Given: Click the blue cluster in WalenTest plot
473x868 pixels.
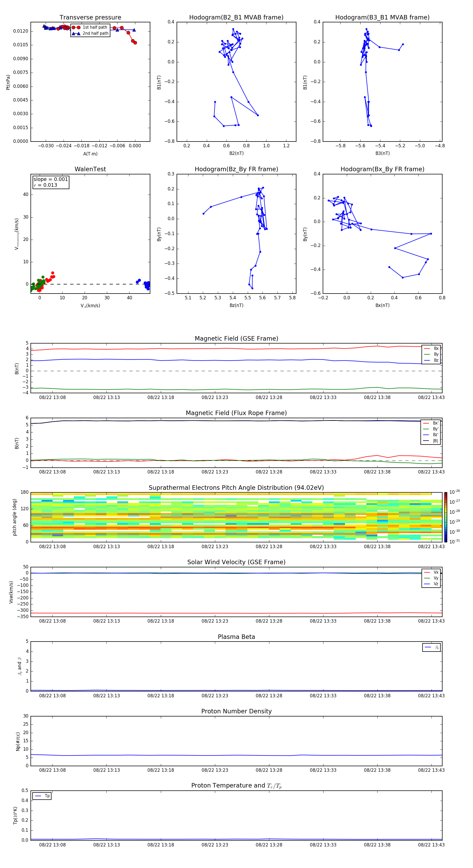Looking at the screenshot, I should 147,285.
